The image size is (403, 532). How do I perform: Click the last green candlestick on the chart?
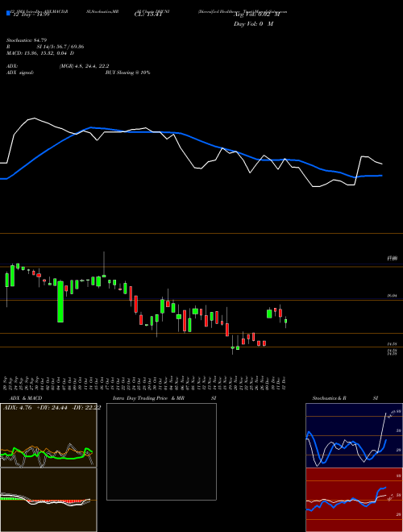285,322
